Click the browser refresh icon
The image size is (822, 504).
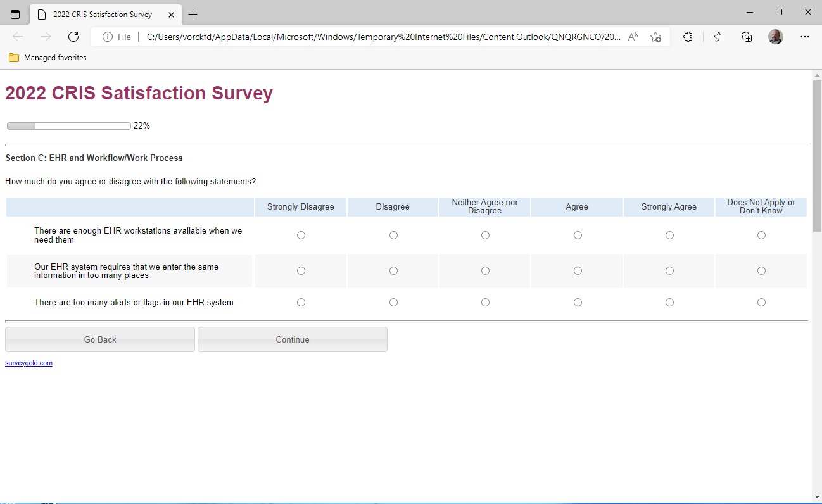(x=73, y=37)
